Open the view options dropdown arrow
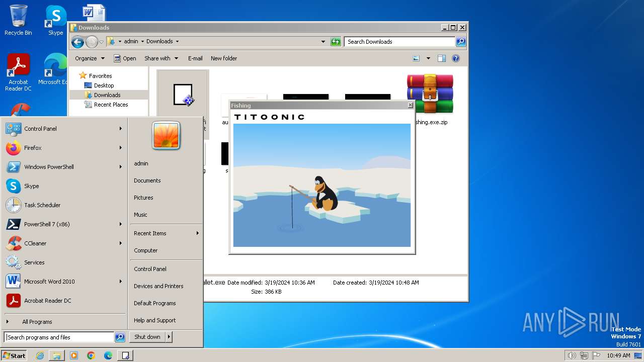Image resolution: width=644 pixels, height=362 pixels. point(428,58)
